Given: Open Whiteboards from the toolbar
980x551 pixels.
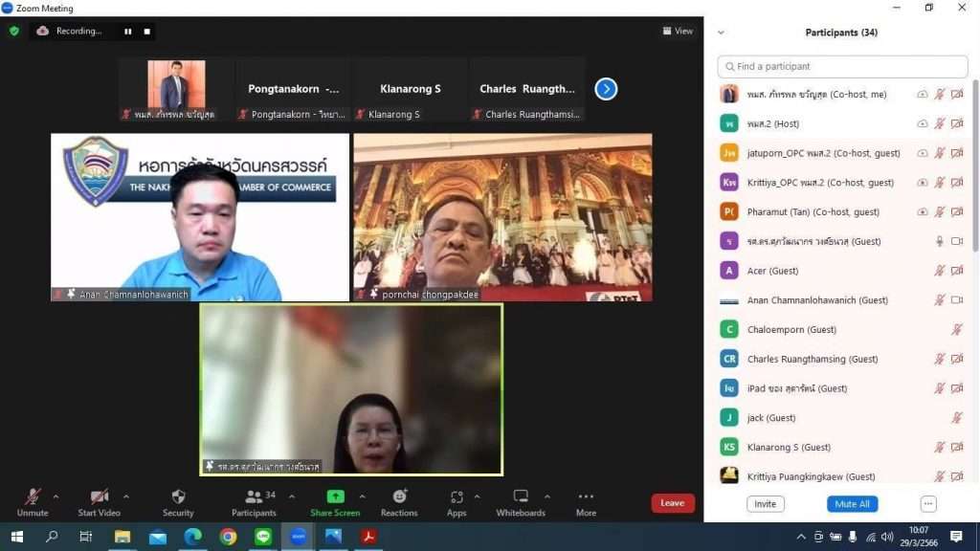Looking at the screenshot, I should click(521, 502).
